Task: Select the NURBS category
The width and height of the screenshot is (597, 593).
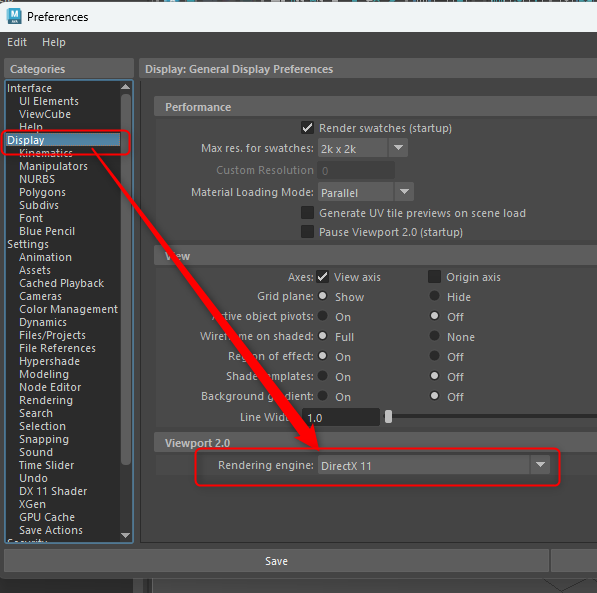Action: click(37, 179)
